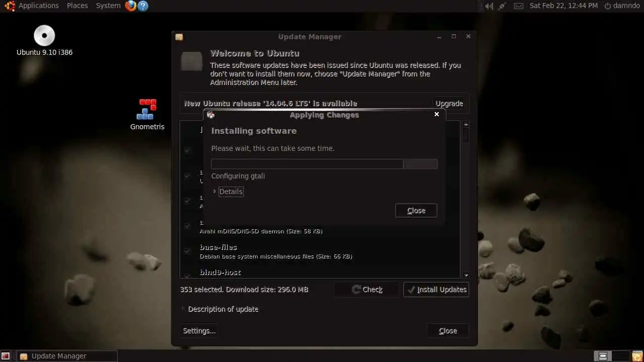644x362 pixels.
Task: Expand Description of update
Action: coord(220,309)
